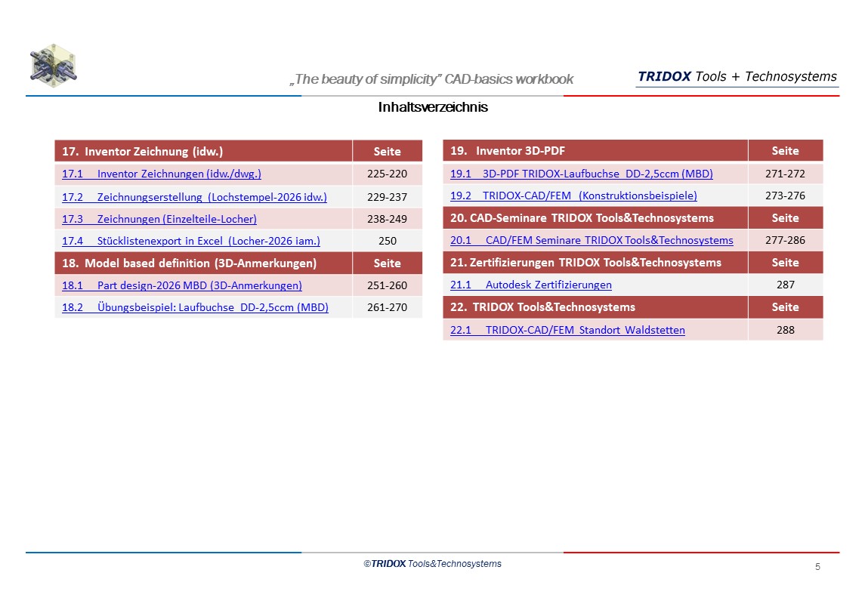This screenshot has height=616, width=865.
Task: Click the gearbox logo image in header
Action: [x=53, y=66]
